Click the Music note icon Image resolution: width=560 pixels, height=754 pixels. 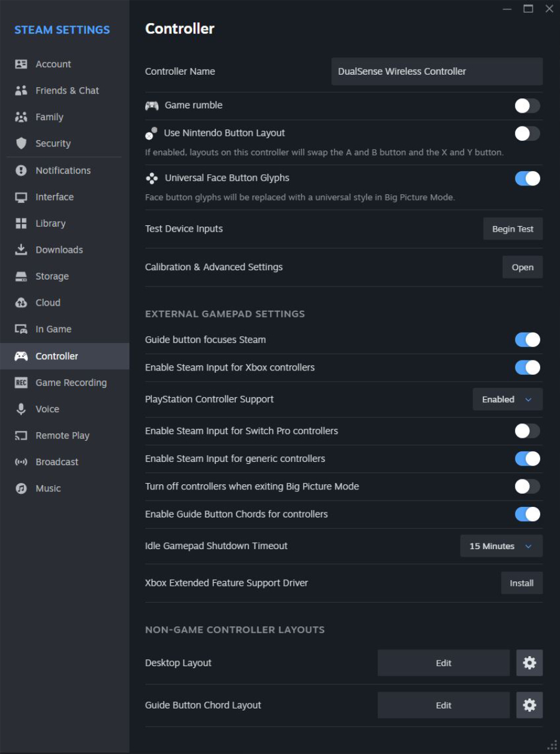[x=21, y=489]
